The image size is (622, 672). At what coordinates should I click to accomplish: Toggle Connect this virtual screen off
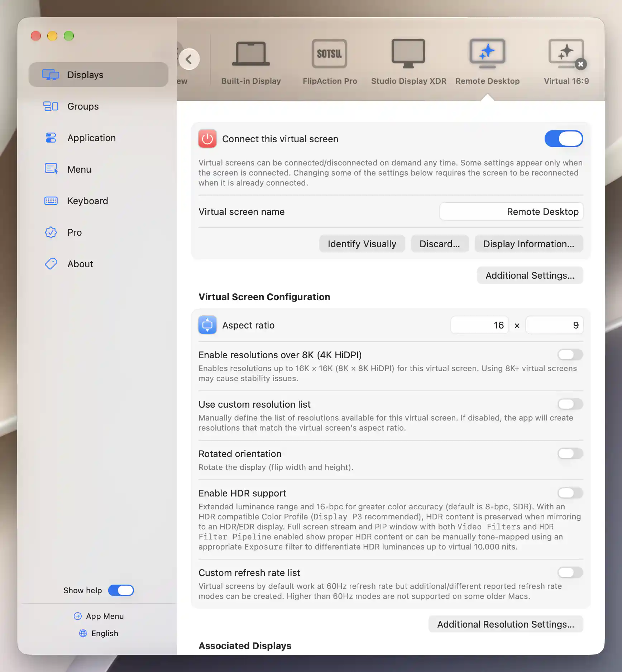[x=564, y=139]
